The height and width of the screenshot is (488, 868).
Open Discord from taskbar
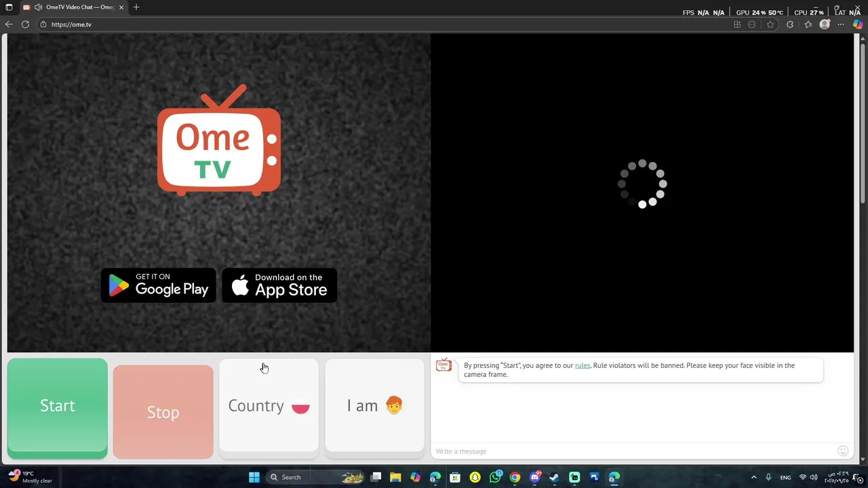coord(535,477)
